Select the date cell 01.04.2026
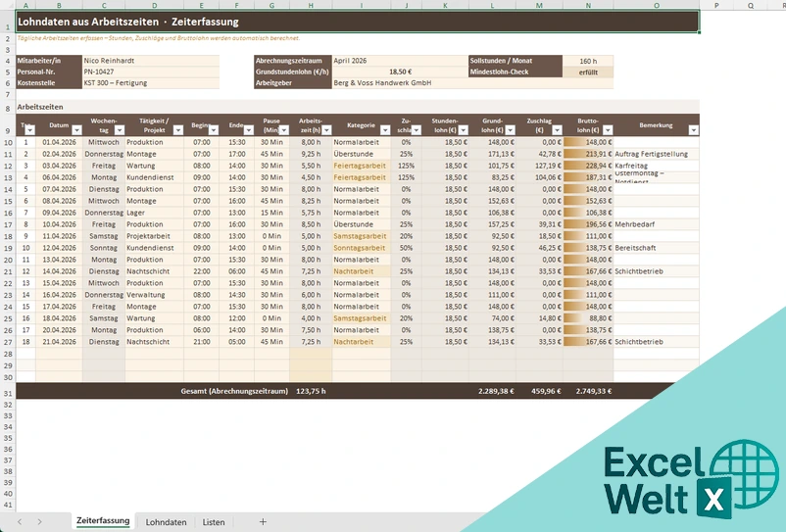Image resolution: width=786 pixels, height=532 pixels. pos(59,142)
